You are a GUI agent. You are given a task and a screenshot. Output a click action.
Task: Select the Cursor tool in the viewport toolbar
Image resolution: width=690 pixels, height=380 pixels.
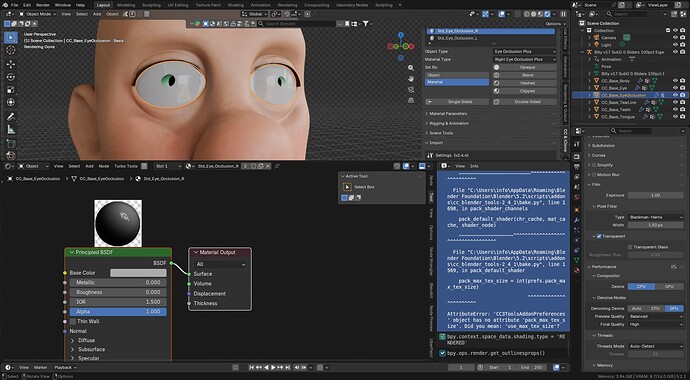[11, 50]
